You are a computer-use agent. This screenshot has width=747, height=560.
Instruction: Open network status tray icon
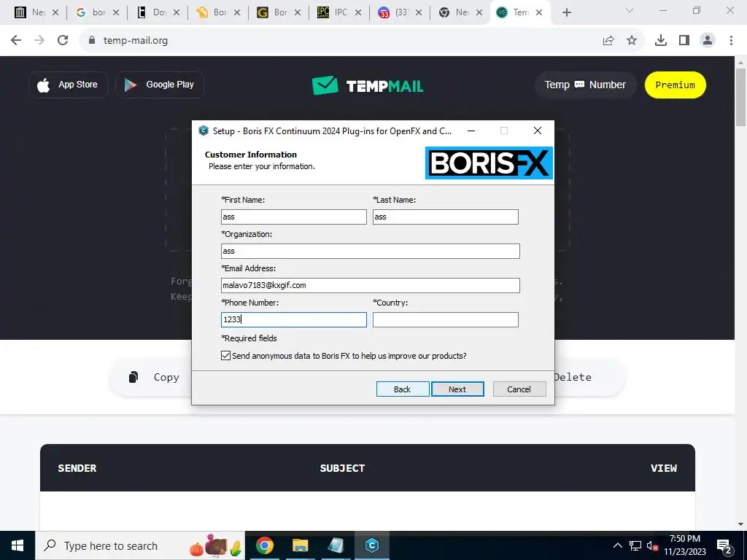tap(635, 545)
